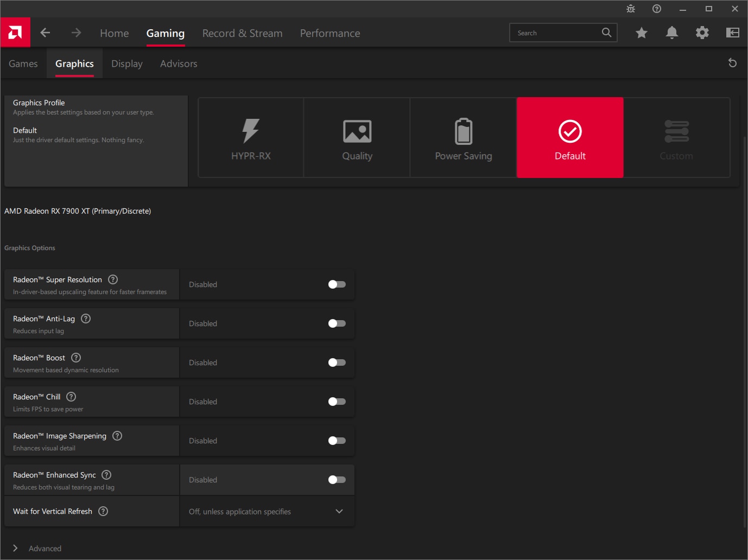Switch to the Display sub-tab
Image resolution: width=748 pixels, height=560 pixels.
(127, 63)
